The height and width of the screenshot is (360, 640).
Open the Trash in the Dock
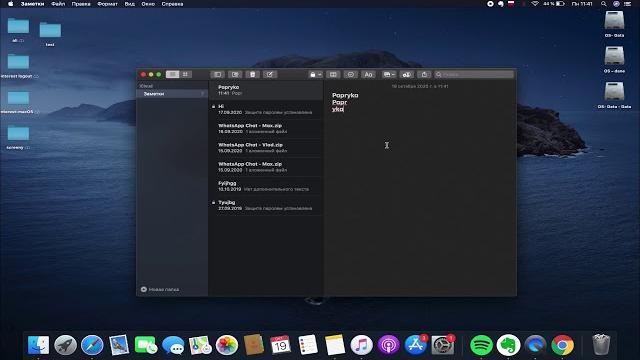601,345
